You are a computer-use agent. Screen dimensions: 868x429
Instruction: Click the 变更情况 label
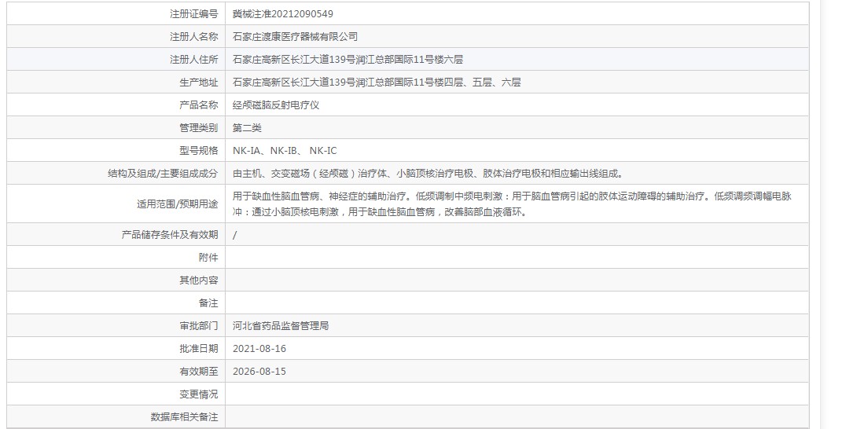pos(199,394)
